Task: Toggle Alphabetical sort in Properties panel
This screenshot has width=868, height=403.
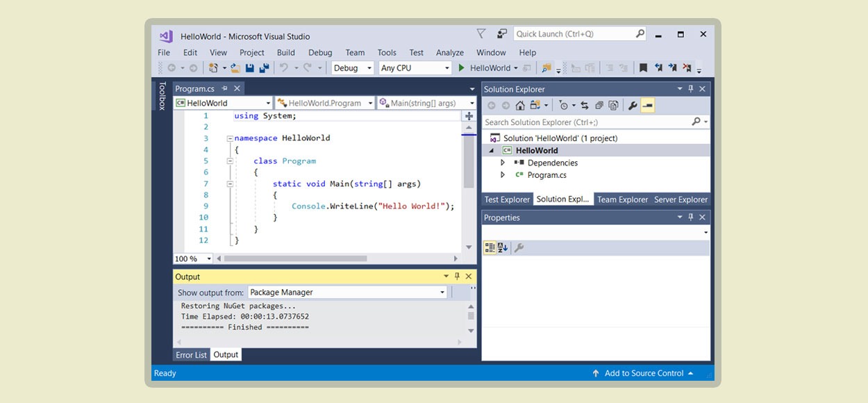Action: 503,247
